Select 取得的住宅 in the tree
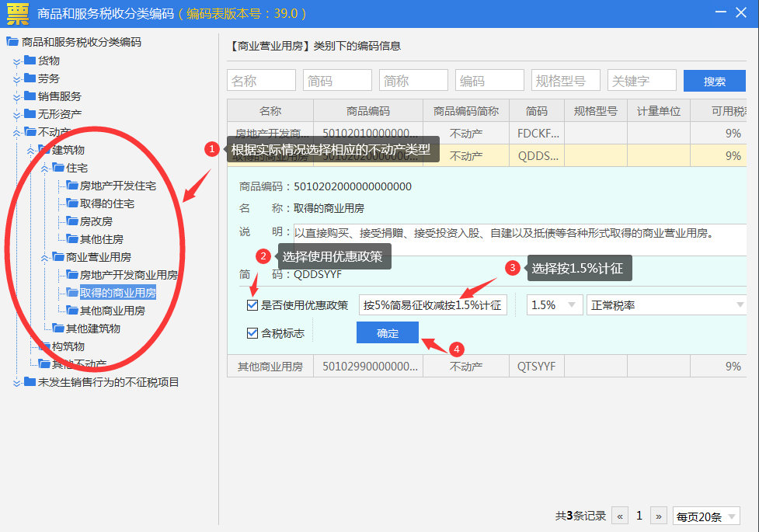This screenshot has width=759, height=532. click(107, 203)
